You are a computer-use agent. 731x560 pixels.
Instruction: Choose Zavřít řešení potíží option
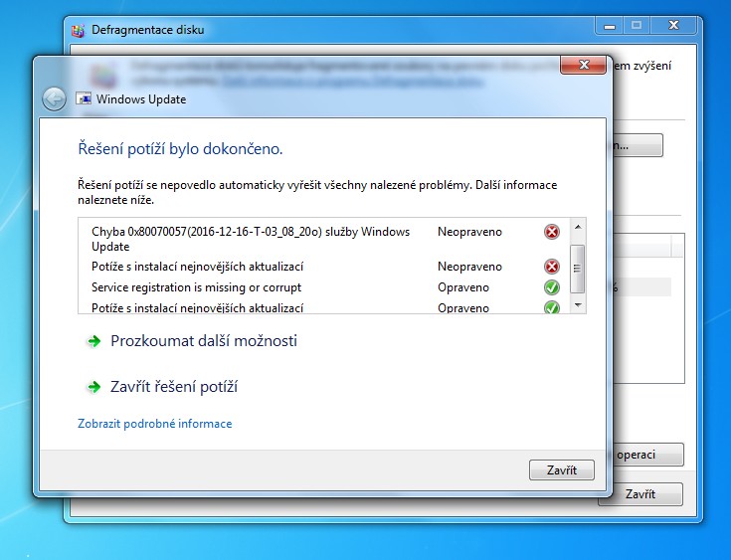point(174,387)
